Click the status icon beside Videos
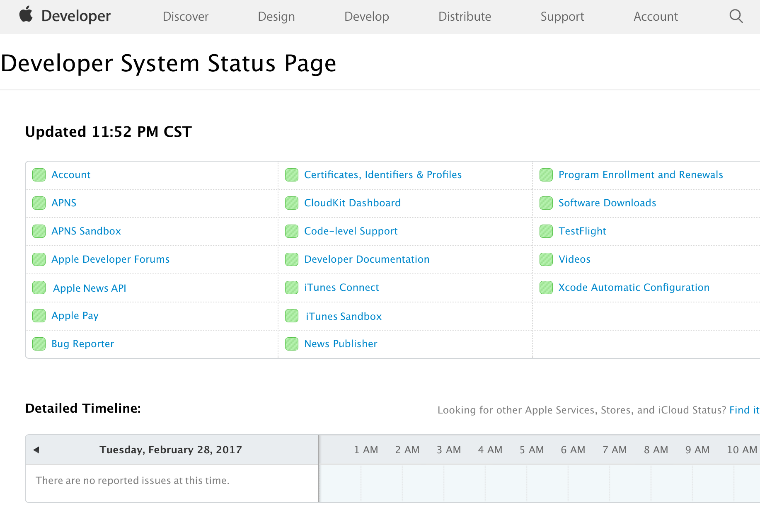Screen dimensions: 760x532 pos(546,259)
